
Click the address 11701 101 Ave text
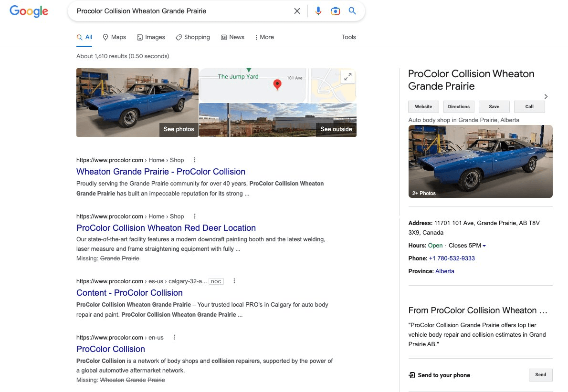(474, 227)
